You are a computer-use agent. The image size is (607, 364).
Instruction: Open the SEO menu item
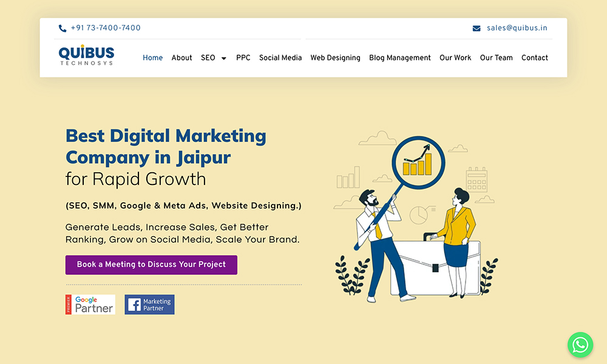(208, 58)
